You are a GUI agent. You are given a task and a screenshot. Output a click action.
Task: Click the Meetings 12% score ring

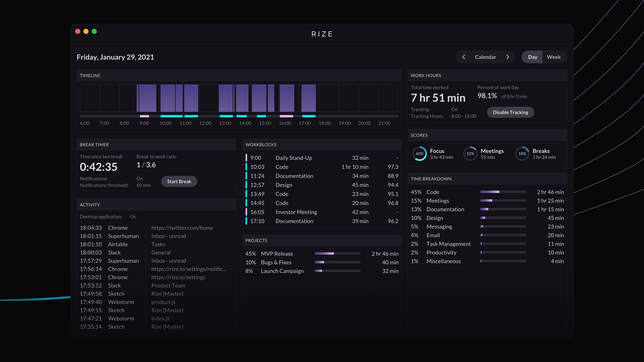point(470,154)
